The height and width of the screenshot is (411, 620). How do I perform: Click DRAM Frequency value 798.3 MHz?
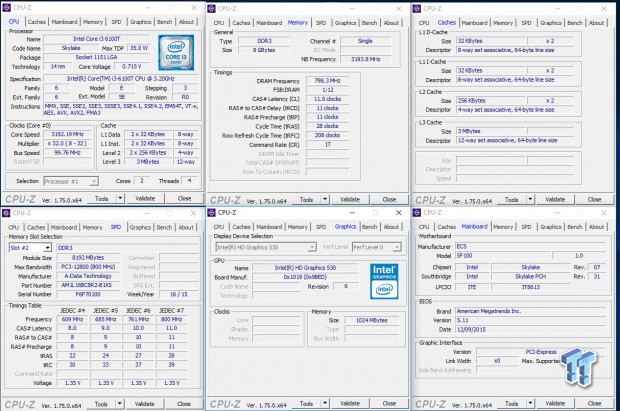[327, 80]
